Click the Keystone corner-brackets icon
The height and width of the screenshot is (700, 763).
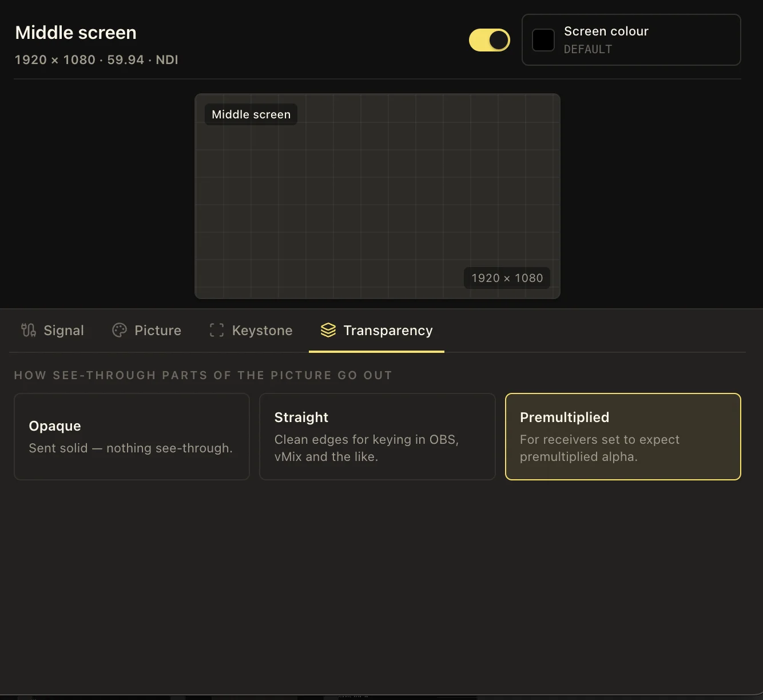[217, 330]
